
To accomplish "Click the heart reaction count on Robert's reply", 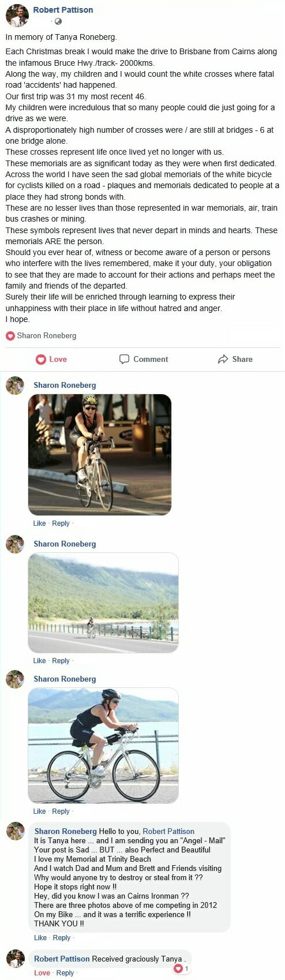I will click(182, 968).
